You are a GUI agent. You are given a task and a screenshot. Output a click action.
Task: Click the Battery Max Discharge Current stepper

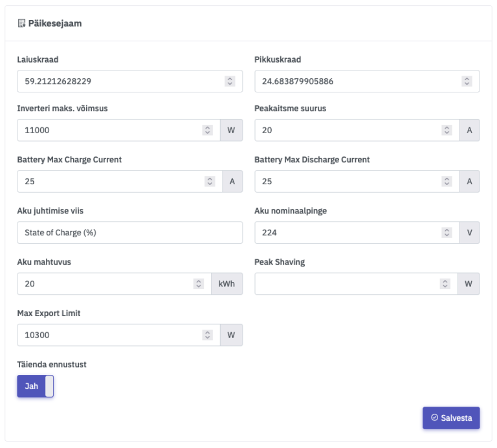[x=447, y=182]
